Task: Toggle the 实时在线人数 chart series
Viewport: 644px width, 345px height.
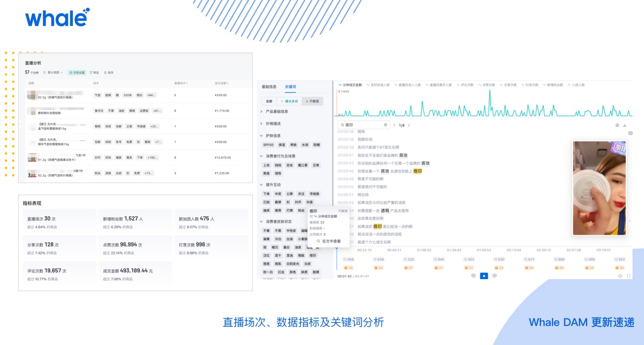Action: point(378,85)
